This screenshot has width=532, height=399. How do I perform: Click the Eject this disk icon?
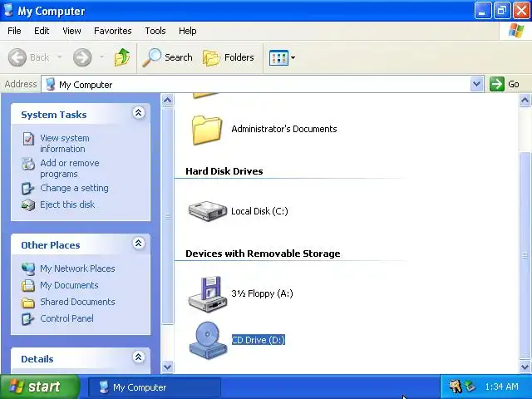28,205
